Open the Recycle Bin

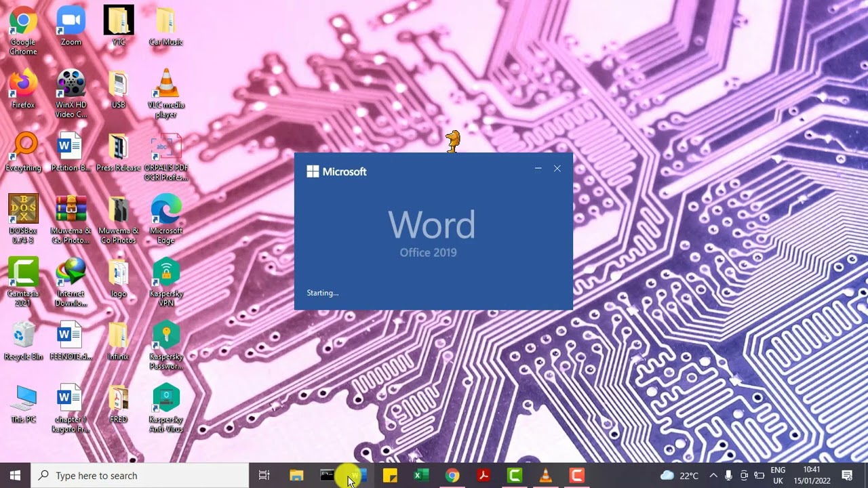tap(23, 341)
